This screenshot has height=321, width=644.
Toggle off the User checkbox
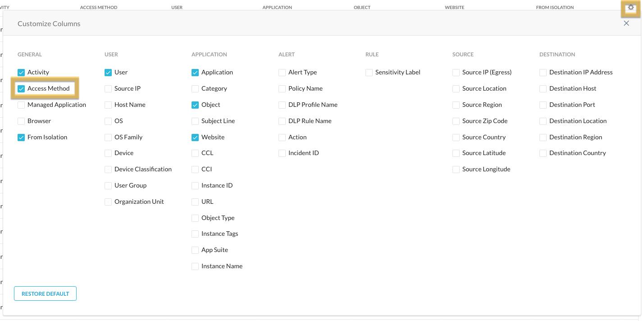[108, 73]
